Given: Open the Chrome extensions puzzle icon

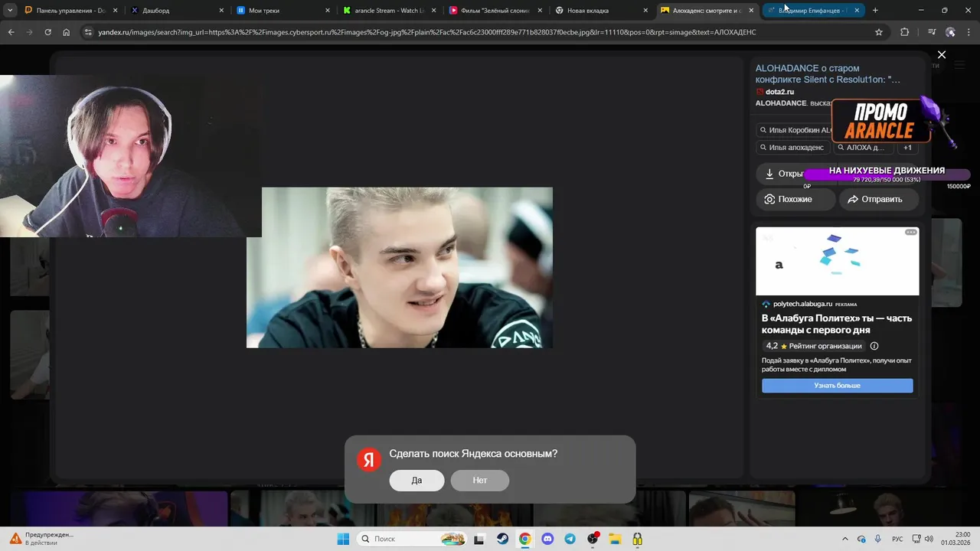Looking at the screenshot, I should pos(904,32).
